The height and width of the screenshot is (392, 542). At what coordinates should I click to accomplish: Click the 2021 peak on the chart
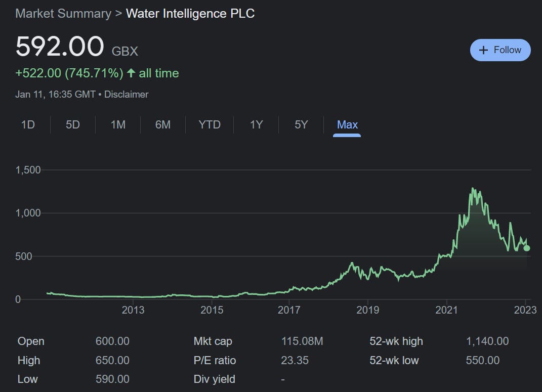click(474, 188)
